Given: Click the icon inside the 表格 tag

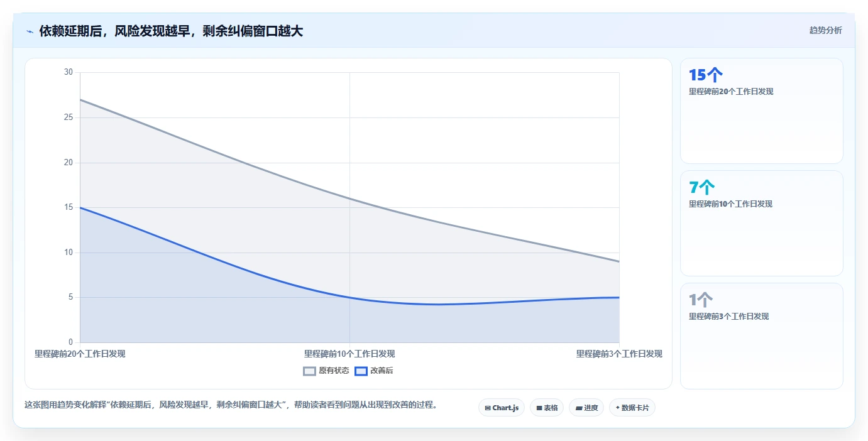Looking at the screenshot, I should pyautogui.click(x=539, y=408).
